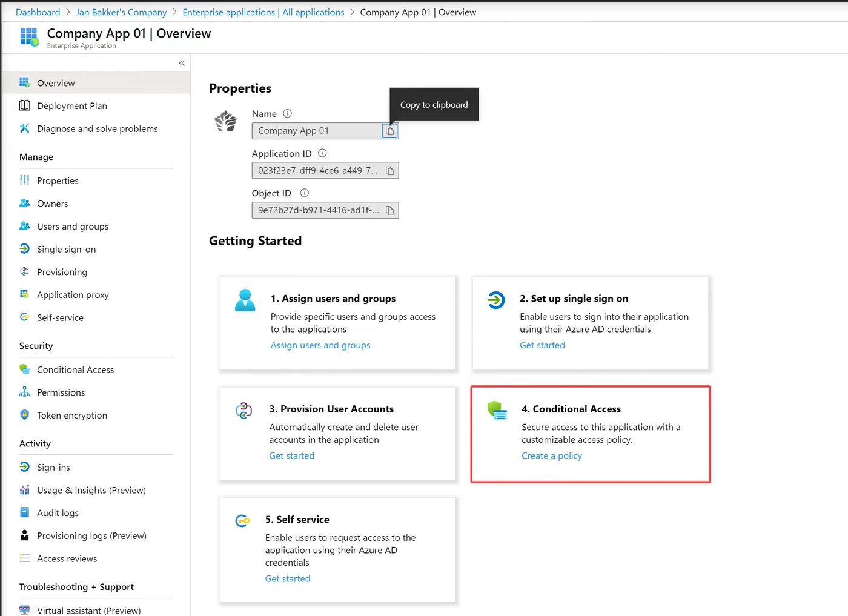Click the Users and groups icon
The image size is (848, 616).
pos(24,226)
